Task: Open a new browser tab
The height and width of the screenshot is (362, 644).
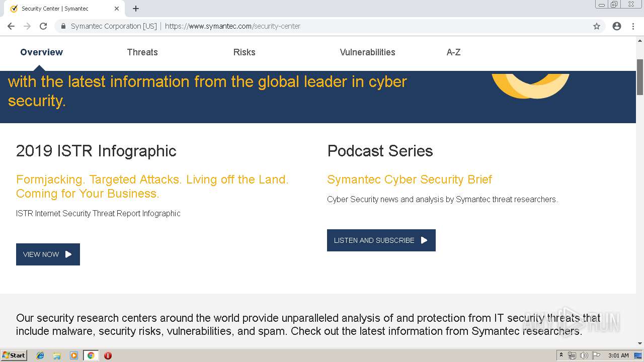Action: [136, 9]
